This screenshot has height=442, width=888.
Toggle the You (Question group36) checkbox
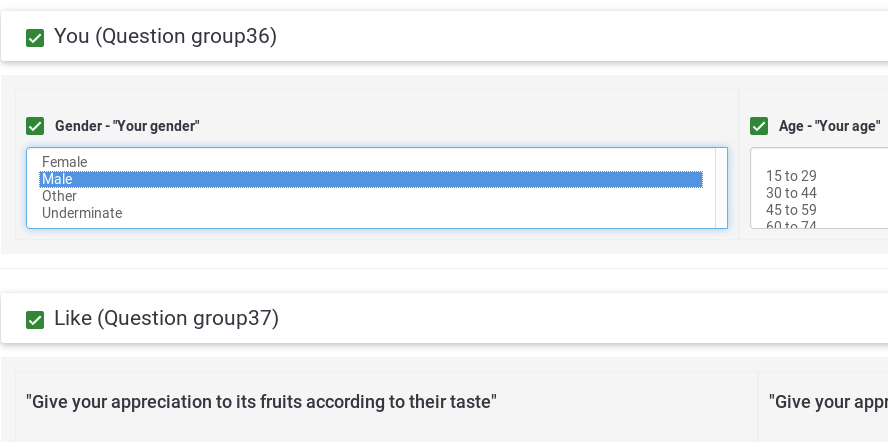pyautogui.click(x=35, y=38)
